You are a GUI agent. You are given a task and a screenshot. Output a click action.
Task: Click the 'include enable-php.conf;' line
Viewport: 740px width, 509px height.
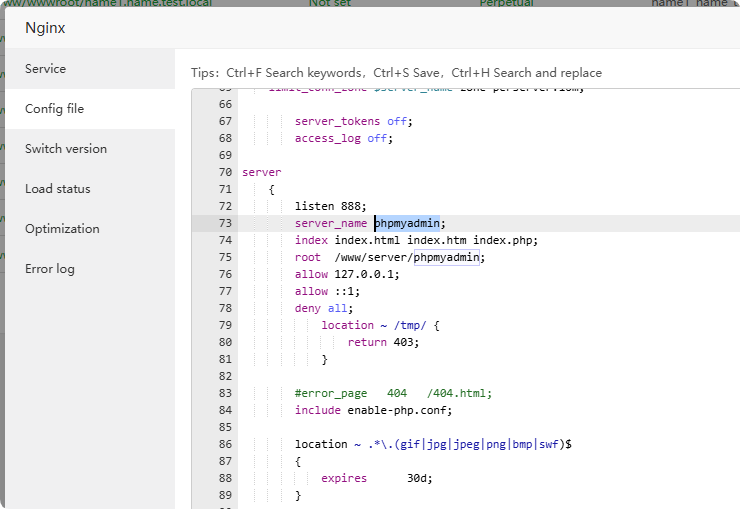[x=373, y=410]
